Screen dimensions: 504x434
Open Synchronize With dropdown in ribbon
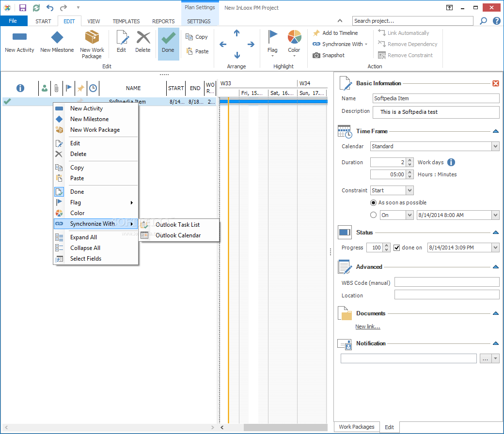click(340, 44)
